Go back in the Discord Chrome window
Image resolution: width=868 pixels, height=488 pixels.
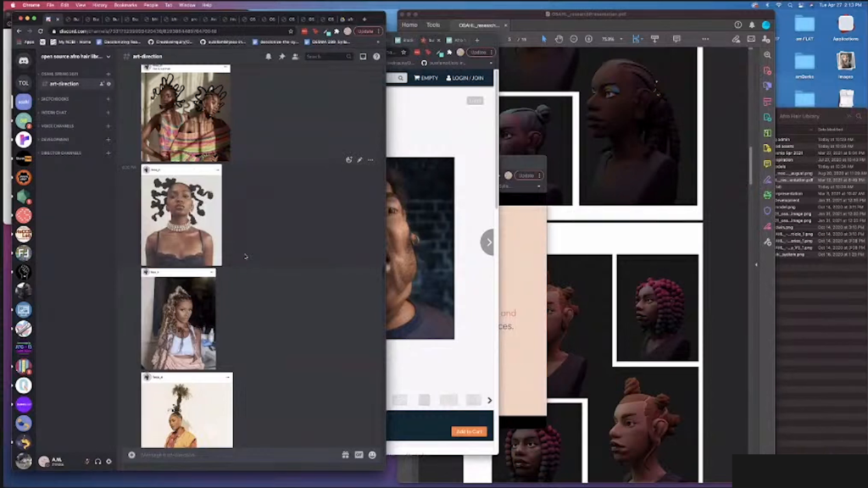(x=19, y=31)
